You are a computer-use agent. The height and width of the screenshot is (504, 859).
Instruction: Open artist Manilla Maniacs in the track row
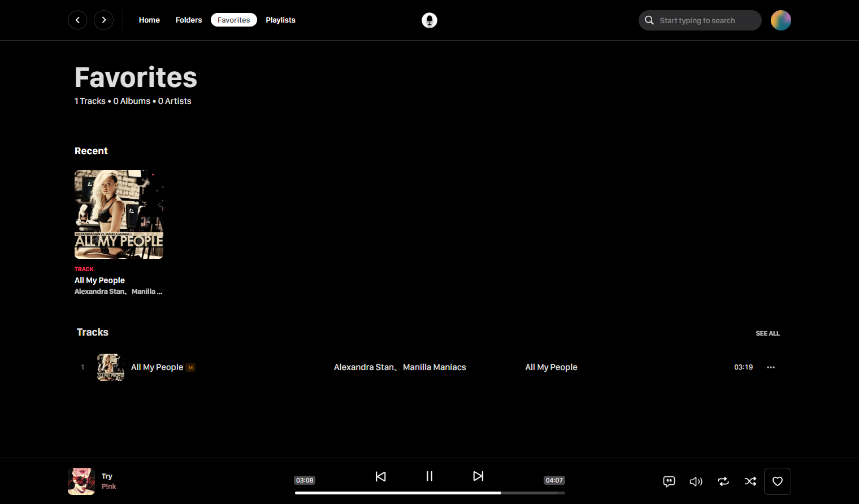(x=435, y=367)
